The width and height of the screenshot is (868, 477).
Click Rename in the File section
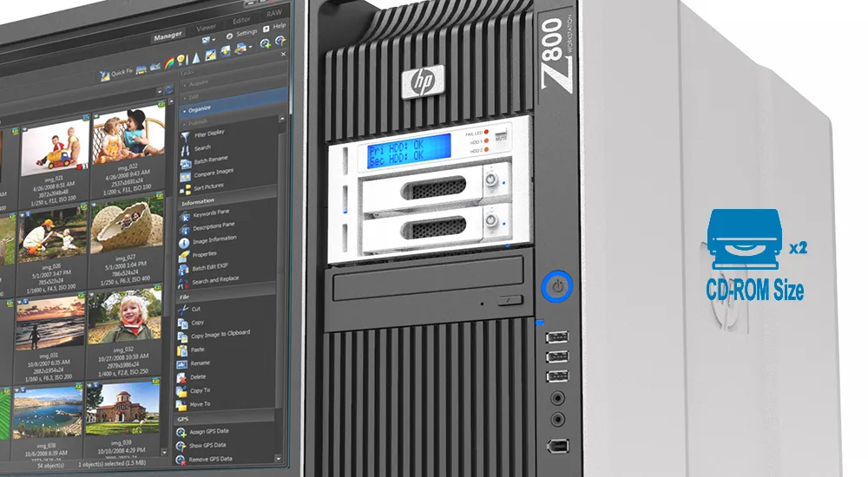[x=194, y=364]
